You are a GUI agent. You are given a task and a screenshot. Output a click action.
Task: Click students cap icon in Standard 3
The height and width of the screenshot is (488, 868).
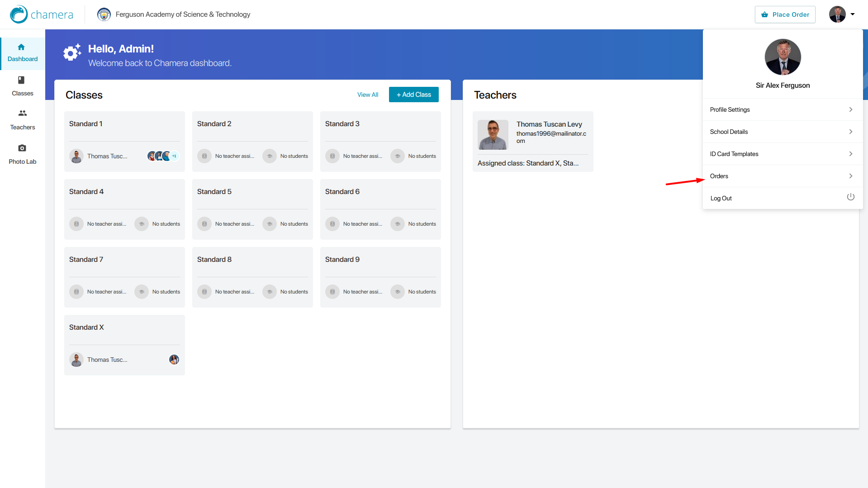(398, 156)
